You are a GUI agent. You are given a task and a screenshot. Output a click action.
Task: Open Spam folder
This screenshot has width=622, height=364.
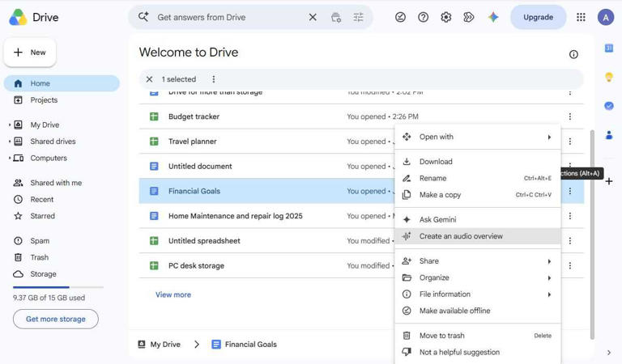40,241
